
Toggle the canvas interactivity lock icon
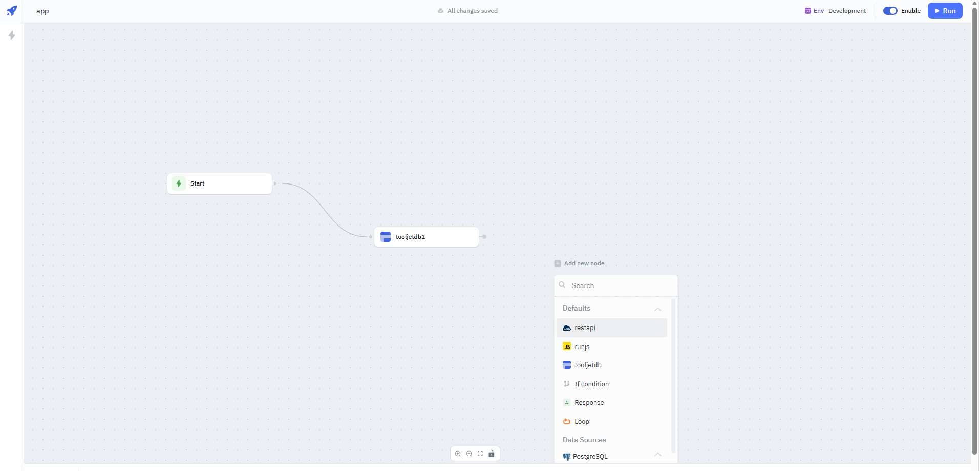492,454
